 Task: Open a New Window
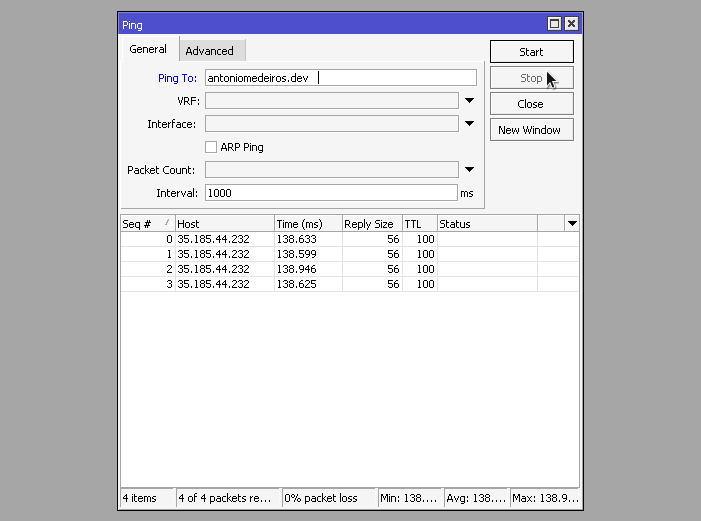(531, 130)
